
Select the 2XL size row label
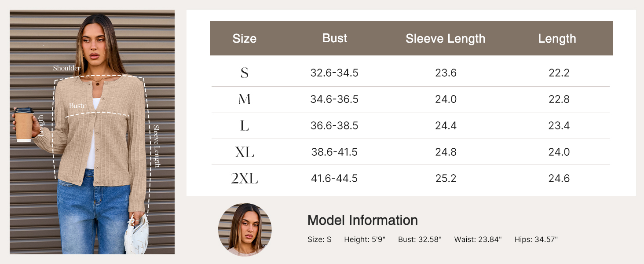[x=245, y=179]
